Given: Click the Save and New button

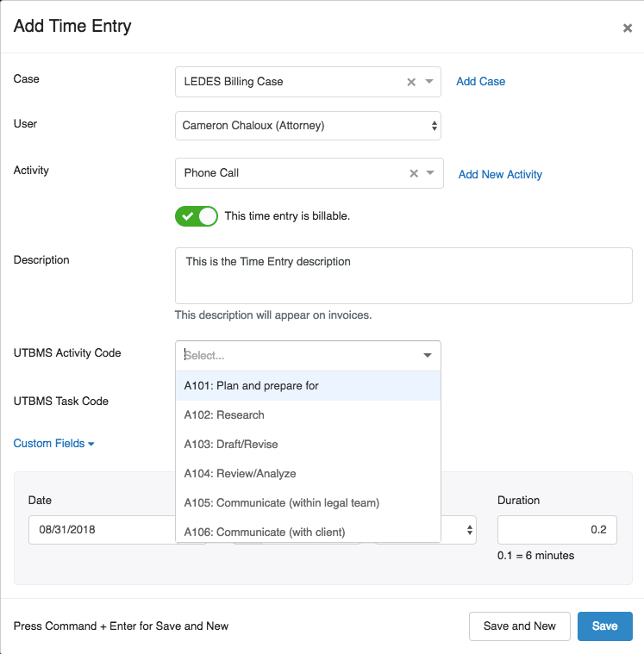Looking at the screenshot, I should click(x=519, y=626).
